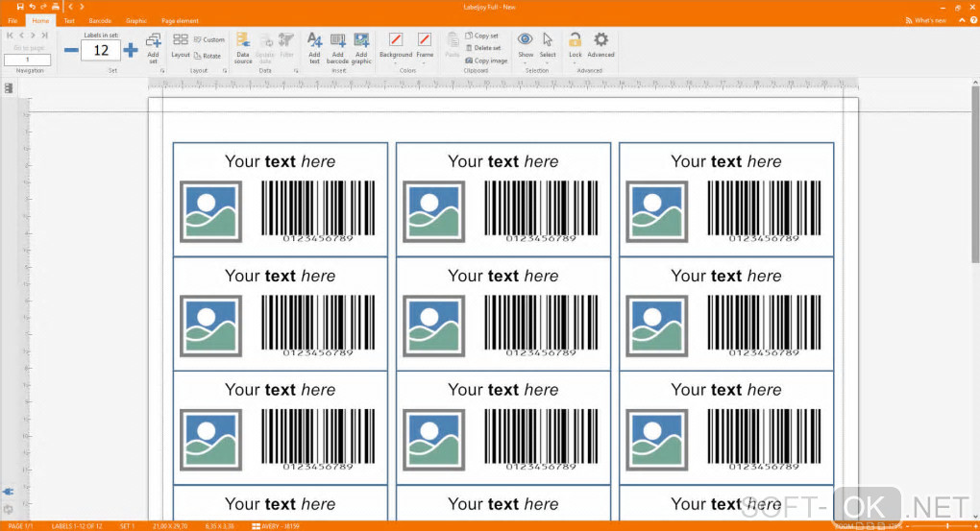The image size is (980, 531).
Task: Decrease labels in set with minus
Action: (71, 50)
